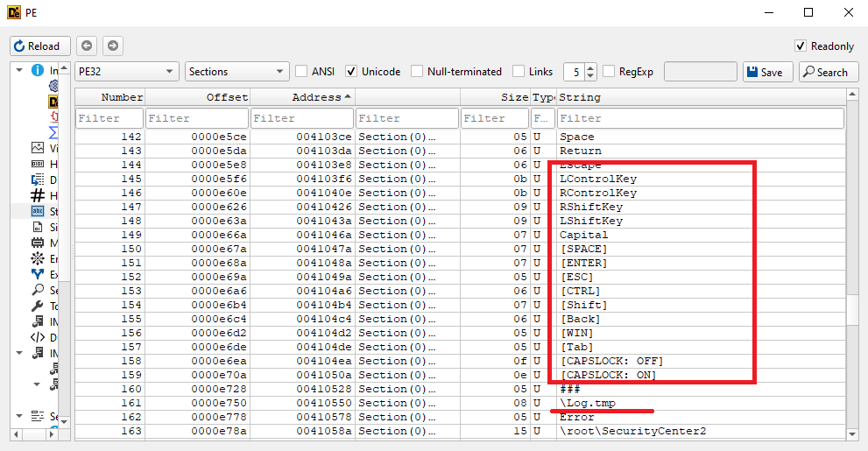Click the String column filter field

[700, 118]
